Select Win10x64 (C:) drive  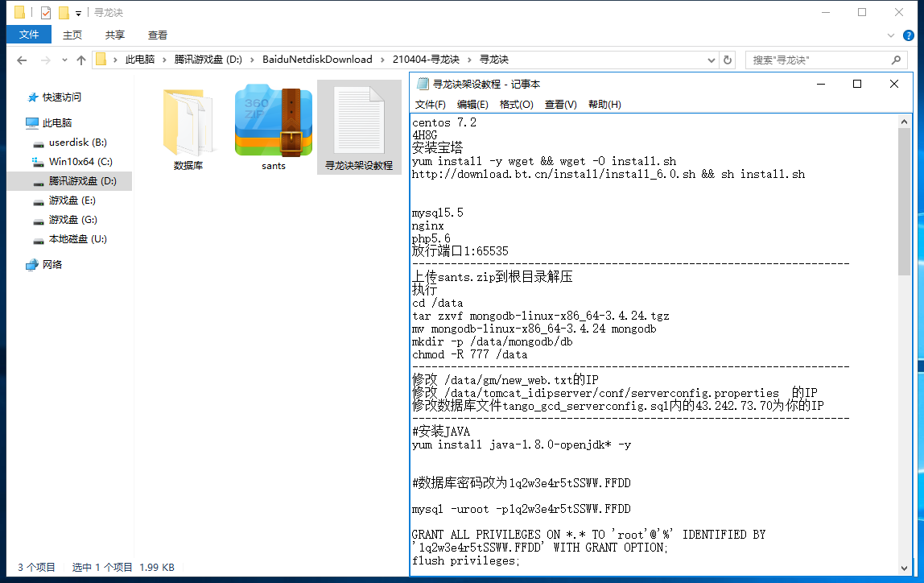(x=80, y=162)
